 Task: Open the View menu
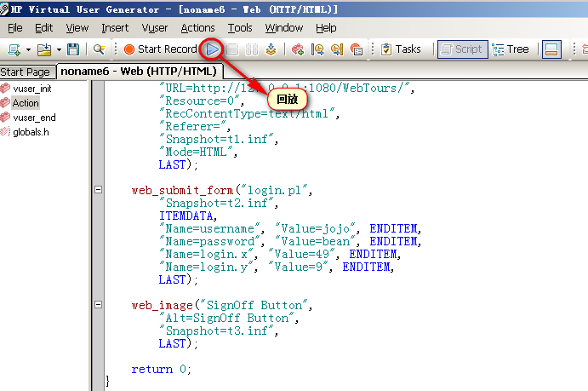click(77, 28)
